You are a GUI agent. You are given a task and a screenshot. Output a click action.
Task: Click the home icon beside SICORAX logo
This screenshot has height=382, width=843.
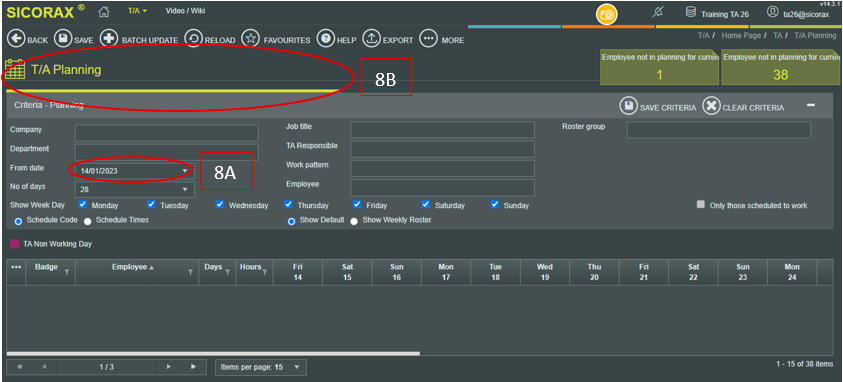(104, 11)
